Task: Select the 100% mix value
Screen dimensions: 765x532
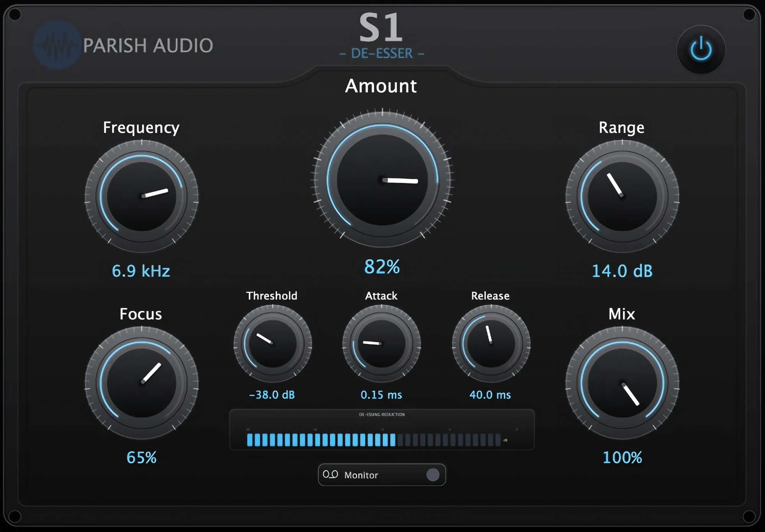Action: coord(622,457)
